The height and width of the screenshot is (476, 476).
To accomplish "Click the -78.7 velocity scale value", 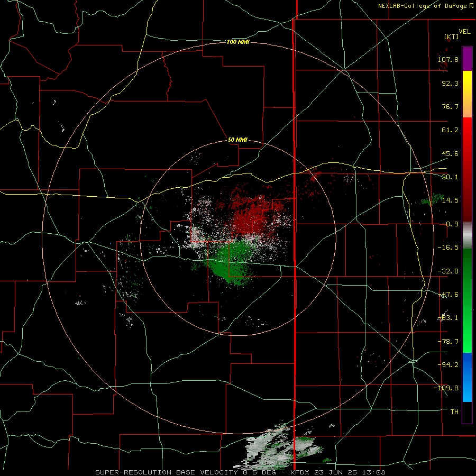I will point(448,342).
